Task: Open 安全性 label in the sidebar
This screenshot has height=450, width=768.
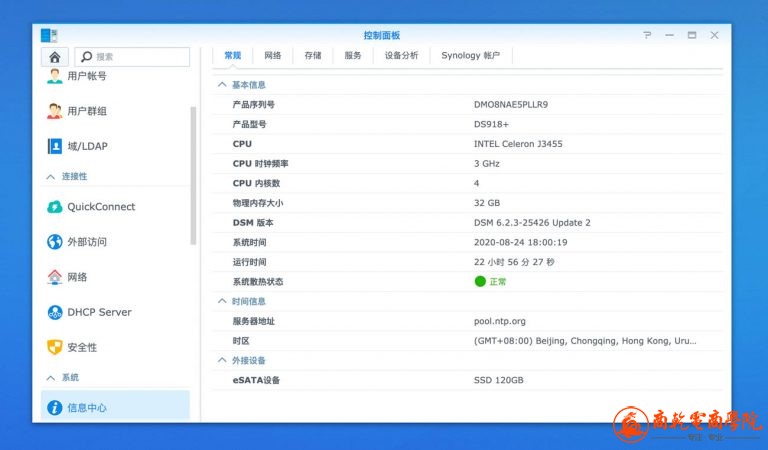Action: [82, 347]
